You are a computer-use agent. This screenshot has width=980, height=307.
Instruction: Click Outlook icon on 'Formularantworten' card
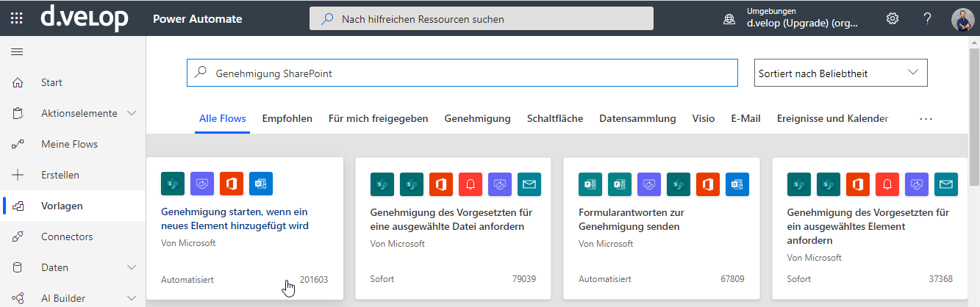click(x=737, y=184)
